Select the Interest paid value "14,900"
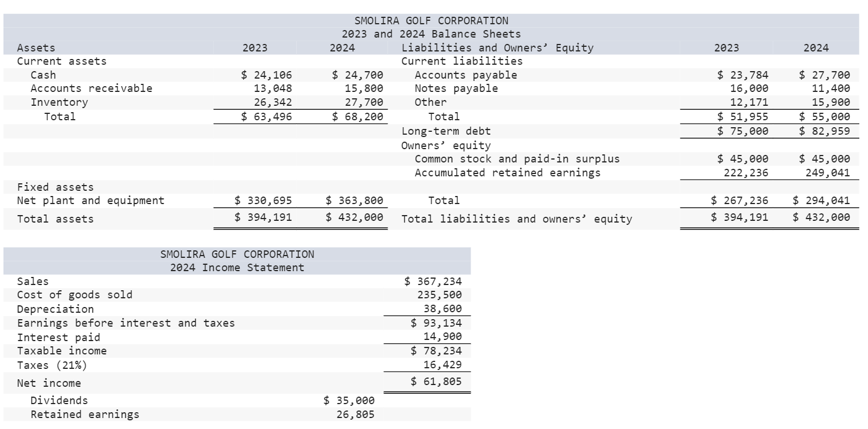The image size is (868, 429). pos(442,337)
